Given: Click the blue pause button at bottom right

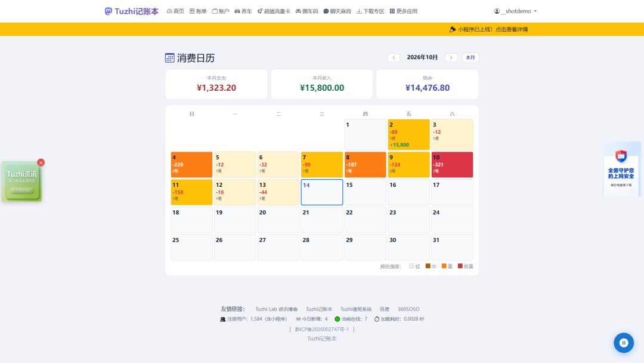Looking at the screenshot, I should click(624, 343).
